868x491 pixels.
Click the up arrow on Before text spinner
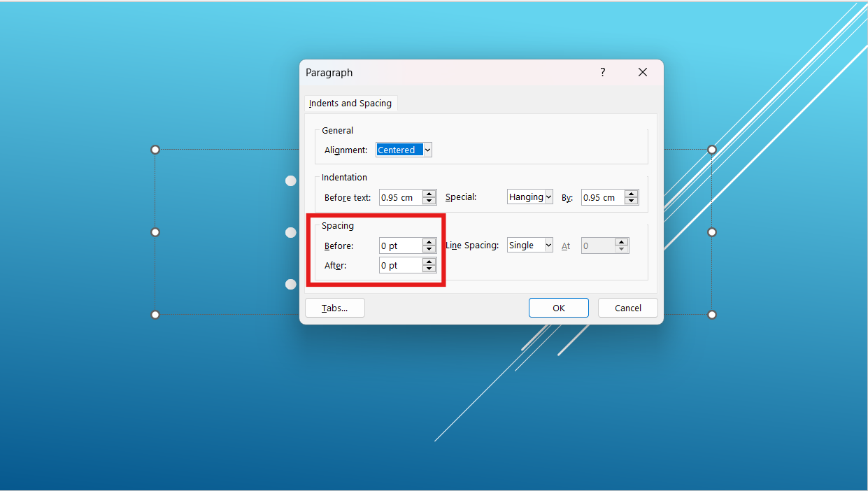point(429,194)
